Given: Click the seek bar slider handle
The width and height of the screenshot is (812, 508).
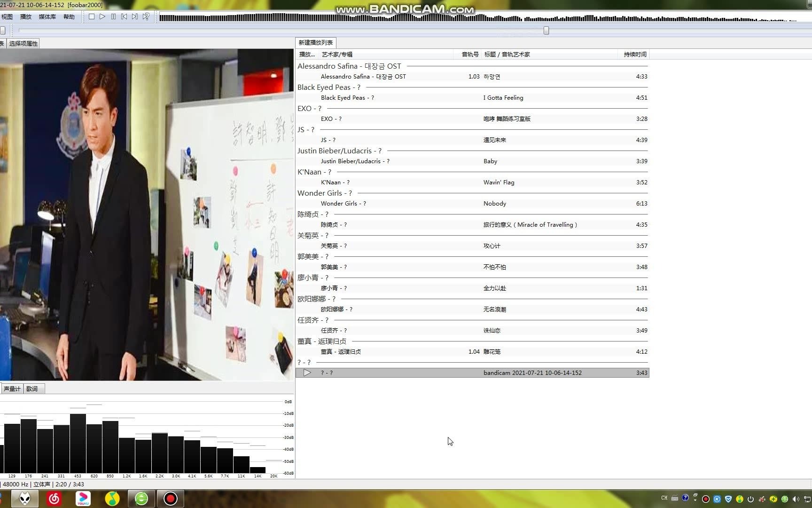Looking at the screenshot, I should [546, 30].
